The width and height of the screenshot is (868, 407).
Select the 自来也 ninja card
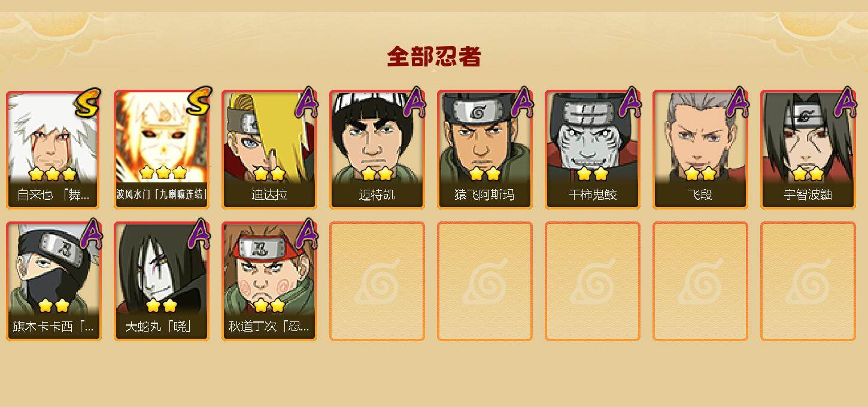(54, 150)
